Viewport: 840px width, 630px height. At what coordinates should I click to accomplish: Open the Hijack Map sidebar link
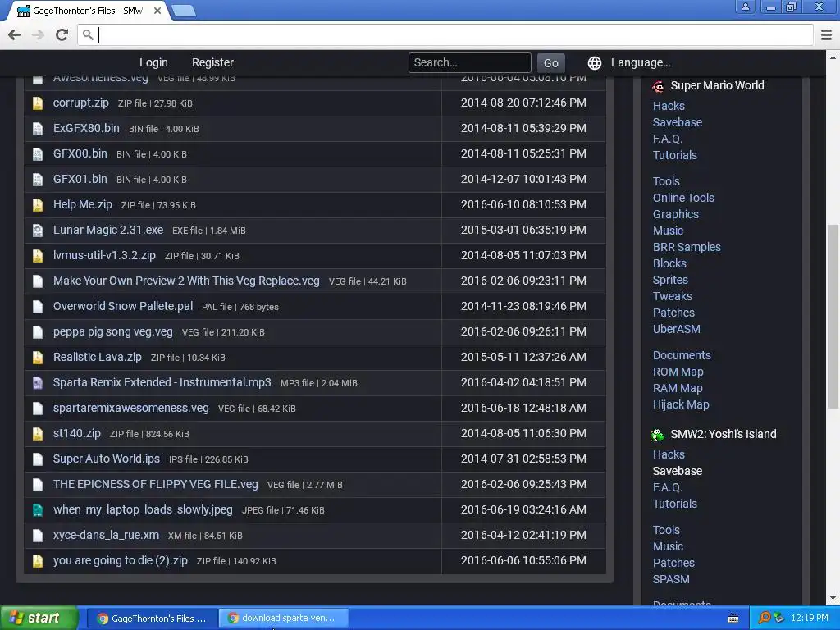(681, 405)
